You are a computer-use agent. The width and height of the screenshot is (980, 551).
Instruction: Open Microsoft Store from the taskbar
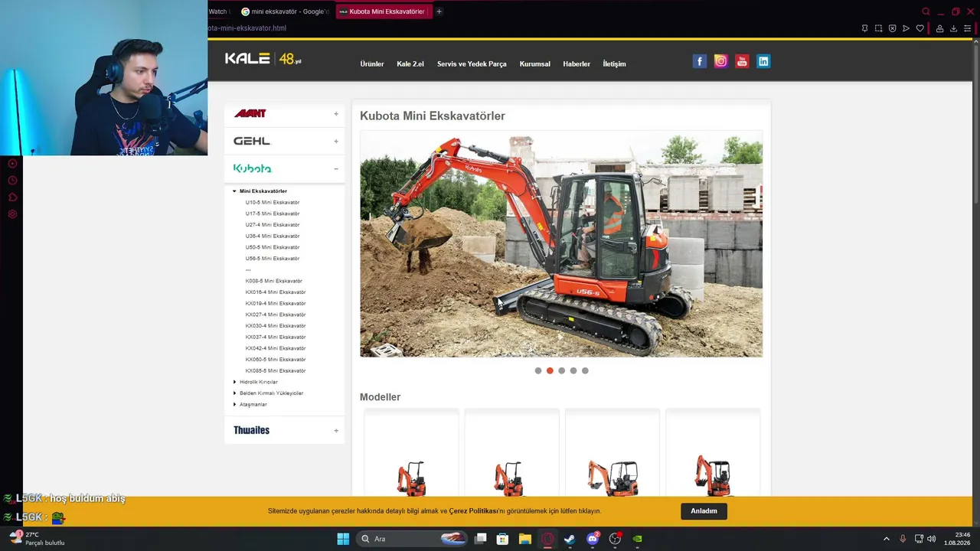(502, 539)
